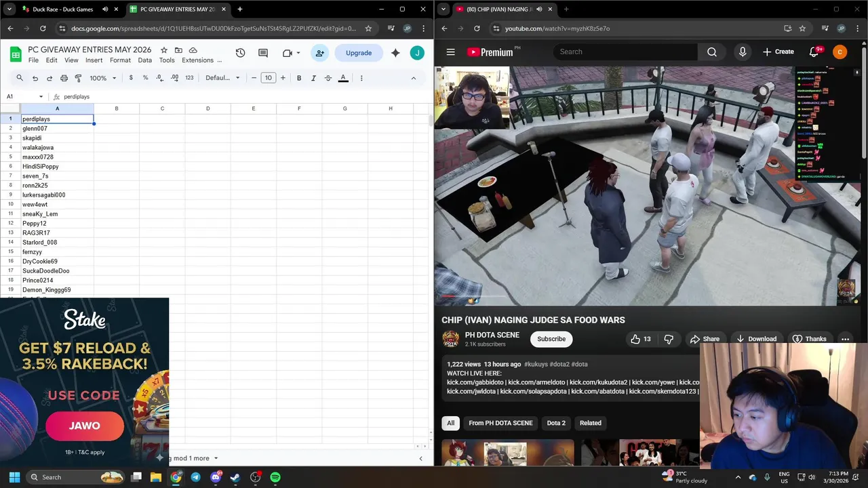Image resolution: width=868 pixels, height=488 pixels.
Task: Open the File menu in Sheets
Action: click(33, 60)
